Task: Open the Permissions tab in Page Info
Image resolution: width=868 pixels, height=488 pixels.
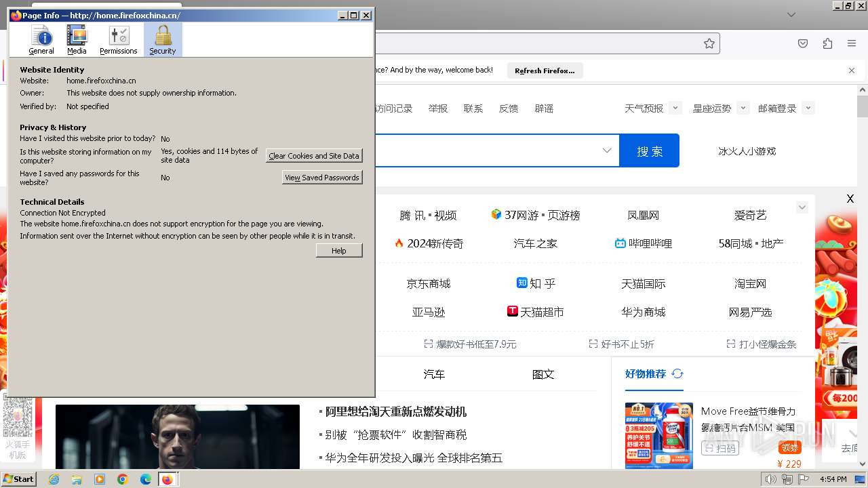Action: (x=119, y=40)
